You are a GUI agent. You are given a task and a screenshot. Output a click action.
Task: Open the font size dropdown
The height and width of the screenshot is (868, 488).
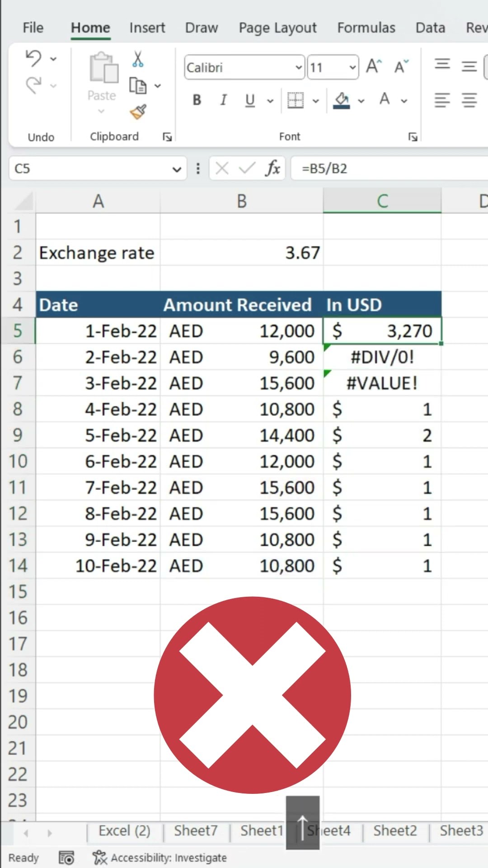coord(352,67)
